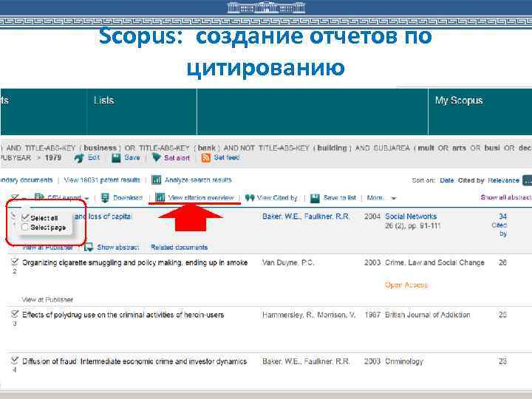Image resolution: width=532 pixels, height=399 pixels.
Task: Open the Criminology journal link
Action: (x=404, y=361)
